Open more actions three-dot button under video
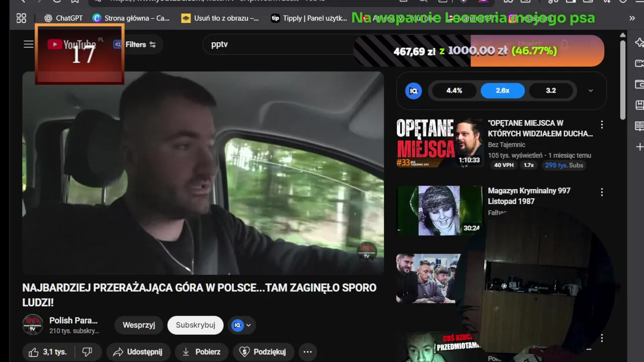644x362 pixels. [308, 352]
